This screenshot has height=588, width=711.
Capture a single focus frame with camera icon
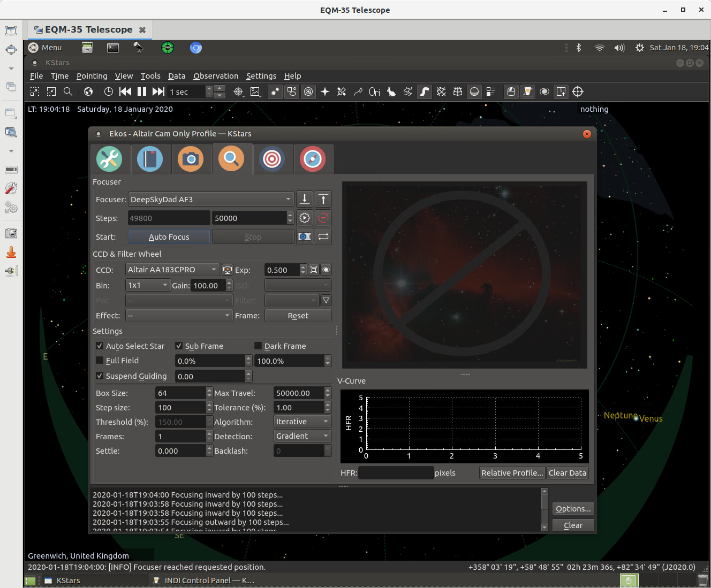(x=304, y=236)
